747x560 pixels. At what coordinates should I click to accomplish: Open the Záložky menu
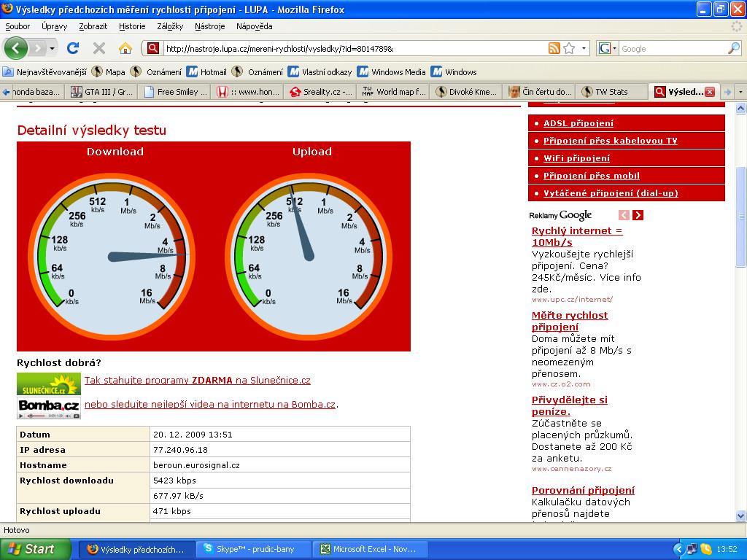click(169, 26)
